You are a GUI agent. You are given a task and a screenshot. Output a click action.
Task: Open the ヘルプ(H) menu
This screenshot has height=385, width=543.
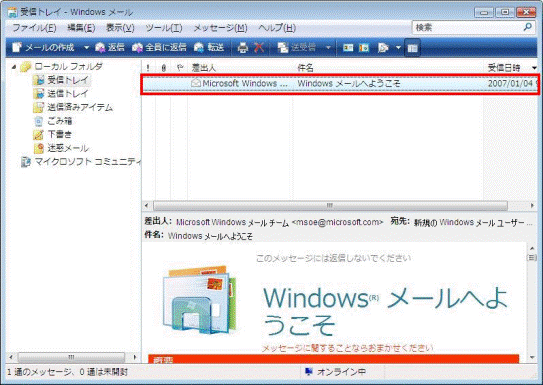[277, 28]
